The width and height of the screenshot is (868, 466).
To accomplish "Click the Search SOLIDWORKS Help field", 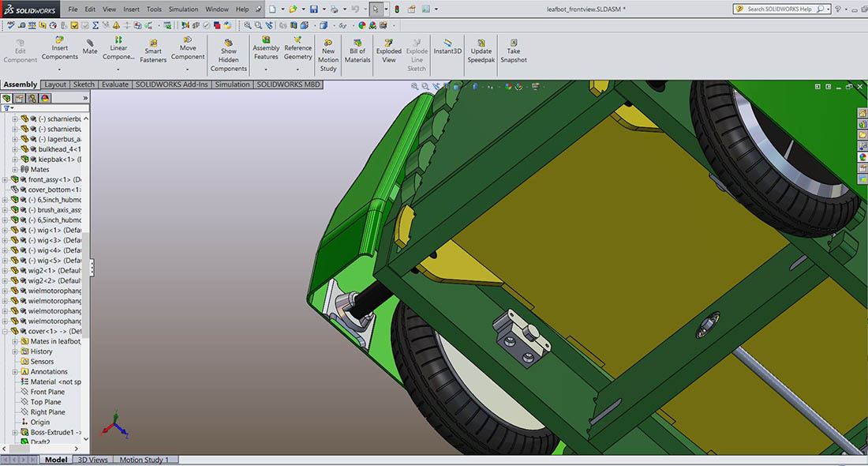I will (x=780, y=9).
